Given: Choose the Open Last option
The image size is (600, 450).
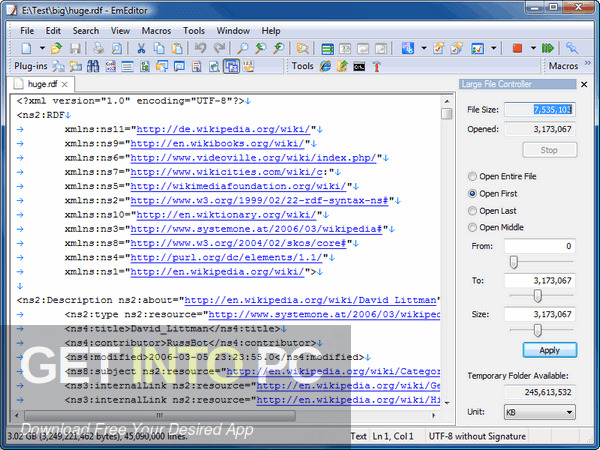Looking at the screenshot, I should click(x=492, y=211).
